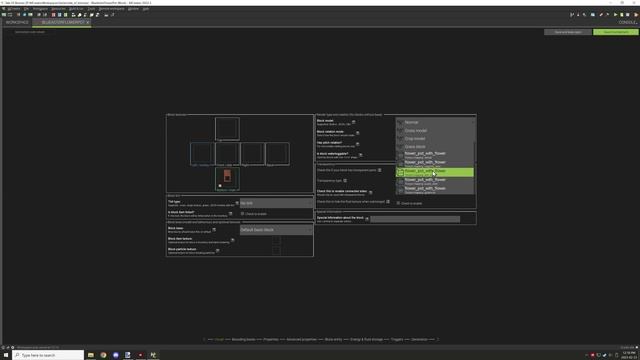
Task: Go to the Advanced properties page
Action: click(301, 339)
